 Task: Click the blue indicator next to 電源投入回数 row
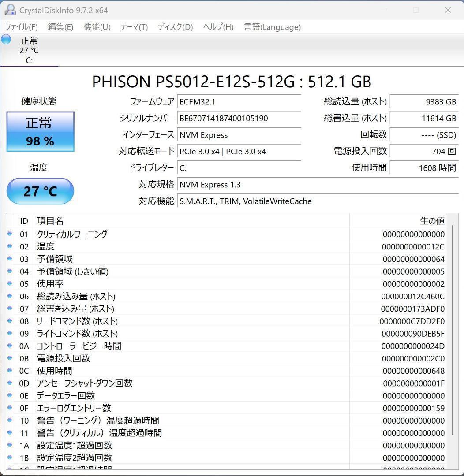coord(10,358)
